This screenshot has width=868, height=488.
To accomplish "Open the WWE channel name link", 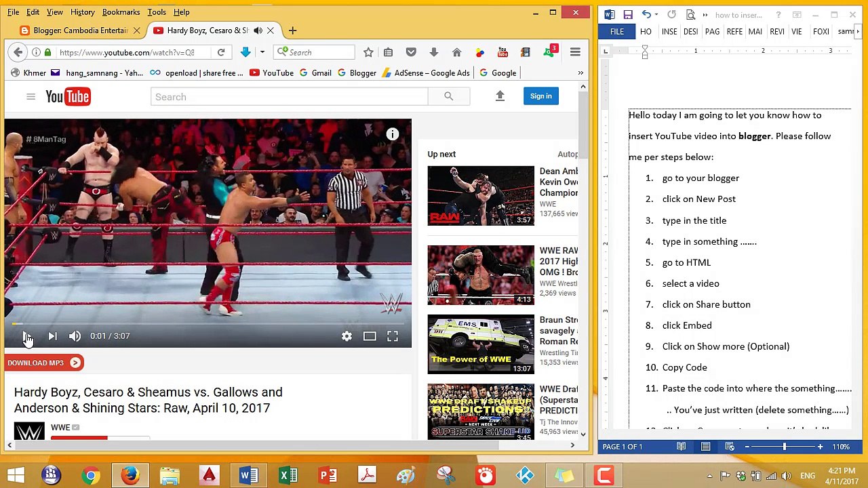I will pyautogui.click(x=60, y=428).
